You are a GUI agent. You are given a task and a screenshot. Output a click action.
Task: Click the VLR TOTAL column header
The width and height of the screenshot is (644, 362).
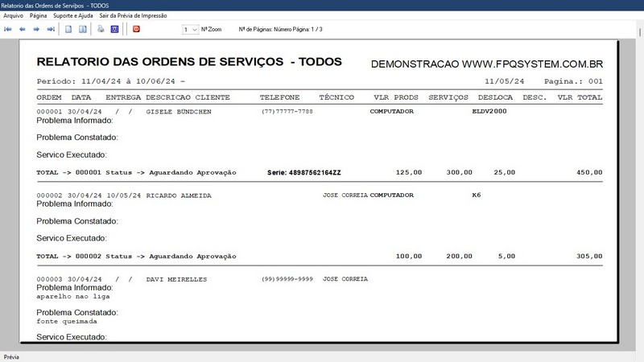580,97
